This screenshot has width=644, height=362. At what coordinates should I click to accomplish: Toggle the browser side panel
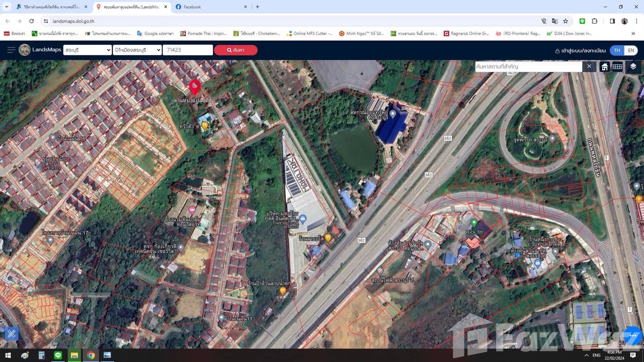pos(612,21)
